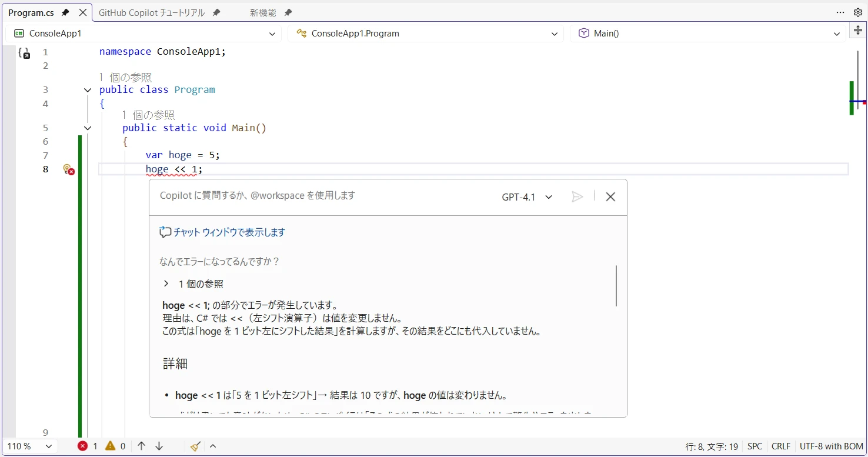Click the red error count indicator

point(88,446)
